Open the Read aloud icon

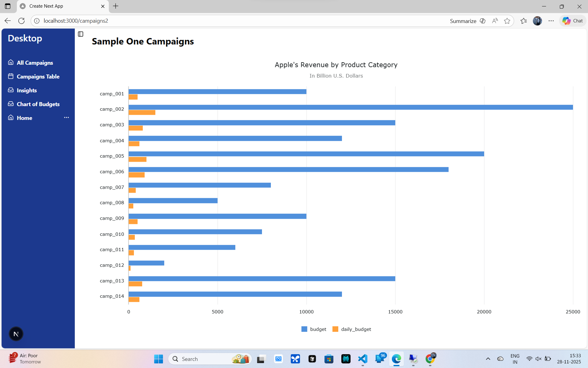coord(495,21)
